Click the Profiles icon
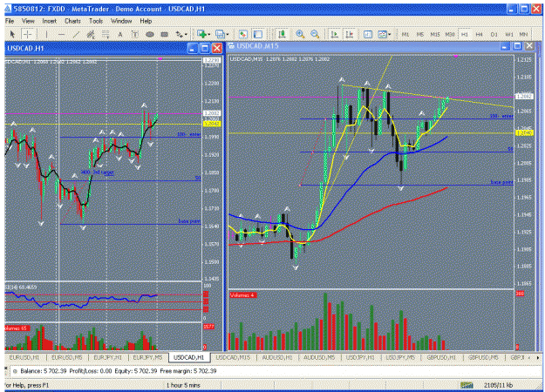 click(220, 34)
